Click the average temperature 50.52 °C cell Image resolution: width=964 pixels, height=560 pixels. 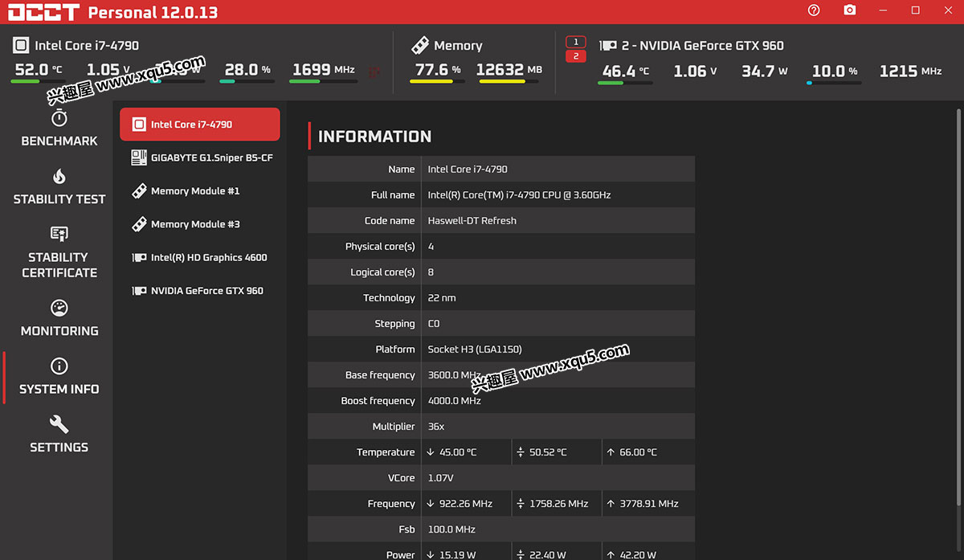click(x=557, y=452)
